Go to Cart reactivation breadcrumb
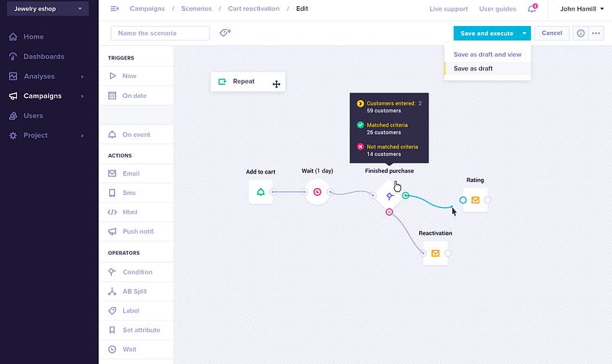The image size is (612, 364). (254, 8)
